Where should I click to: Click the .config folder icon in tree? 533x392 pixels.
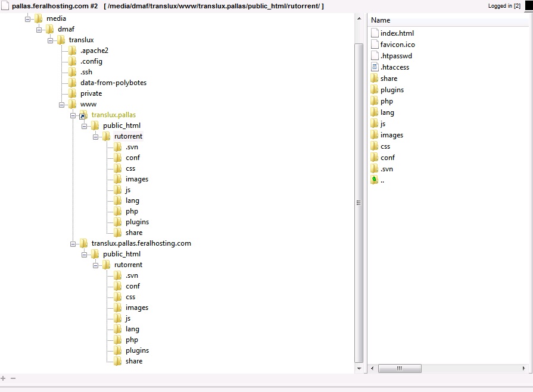[x=73, y=61]
